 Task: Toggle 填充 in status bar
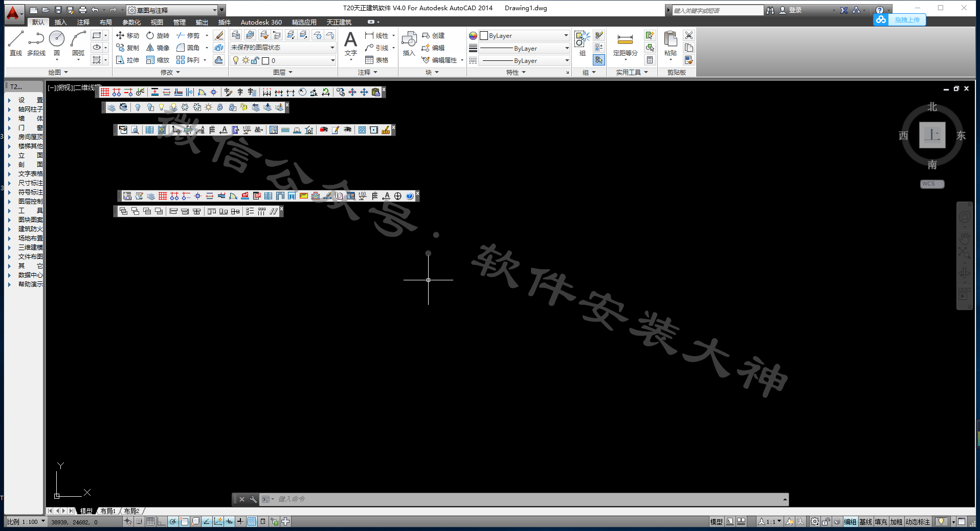[x=881, y=522]
